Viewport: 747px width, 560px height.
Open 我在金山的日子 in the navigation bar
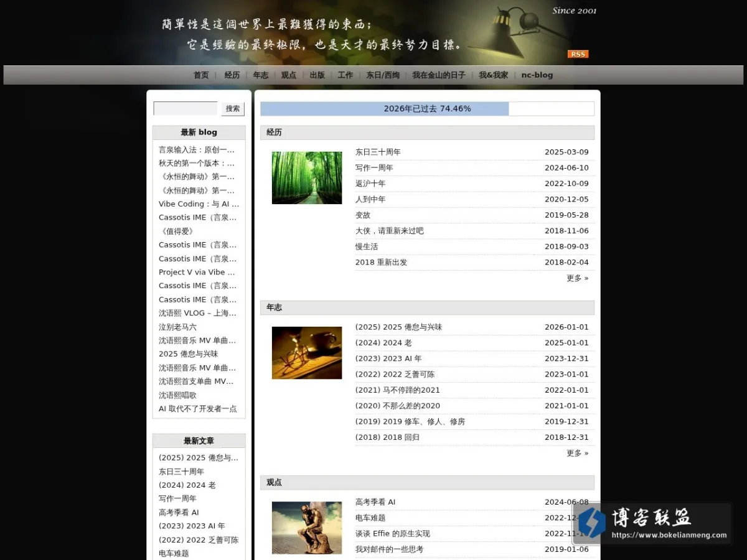[439, 75]
